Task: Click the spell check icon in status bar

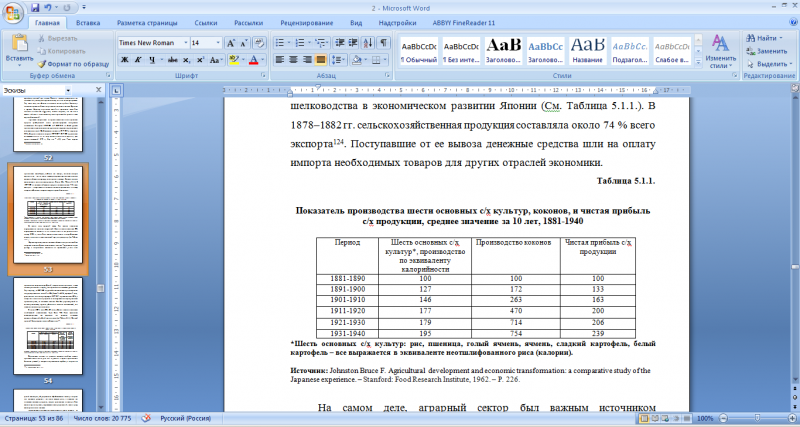Action: click(146, 418)
